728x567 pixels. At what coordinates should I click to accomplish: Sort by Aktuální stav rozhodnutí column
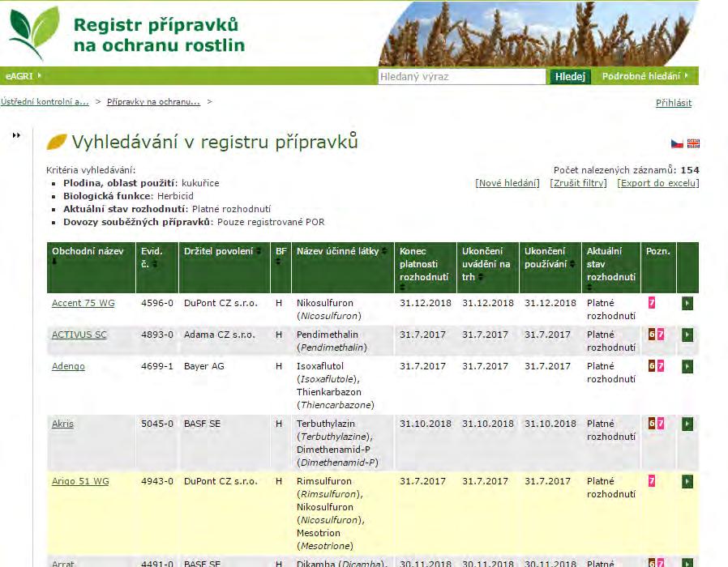tap(589, 288)
